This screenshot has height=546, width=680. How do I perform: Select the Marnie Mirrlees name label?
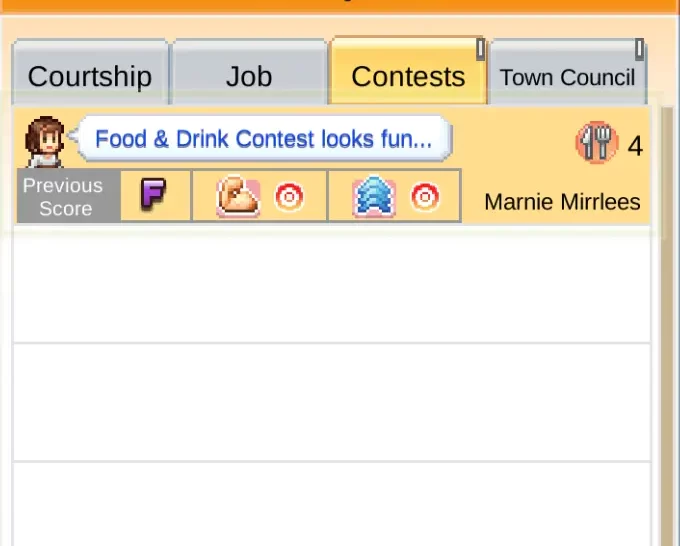pos(562,202)
